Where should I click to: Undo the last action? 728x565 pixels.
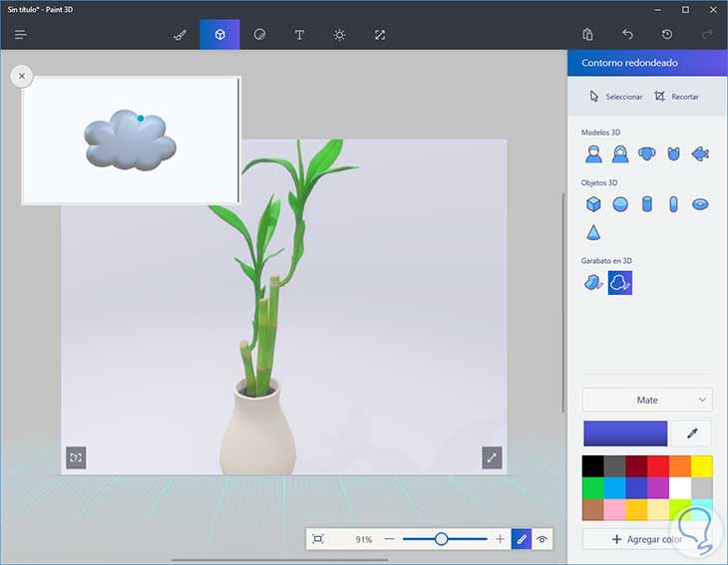click(x=627, y=34)
